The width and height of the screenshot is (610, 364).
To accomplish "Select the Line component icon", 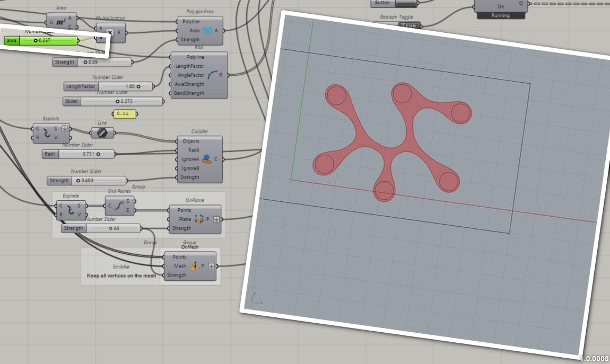I will tap(102, 133).
